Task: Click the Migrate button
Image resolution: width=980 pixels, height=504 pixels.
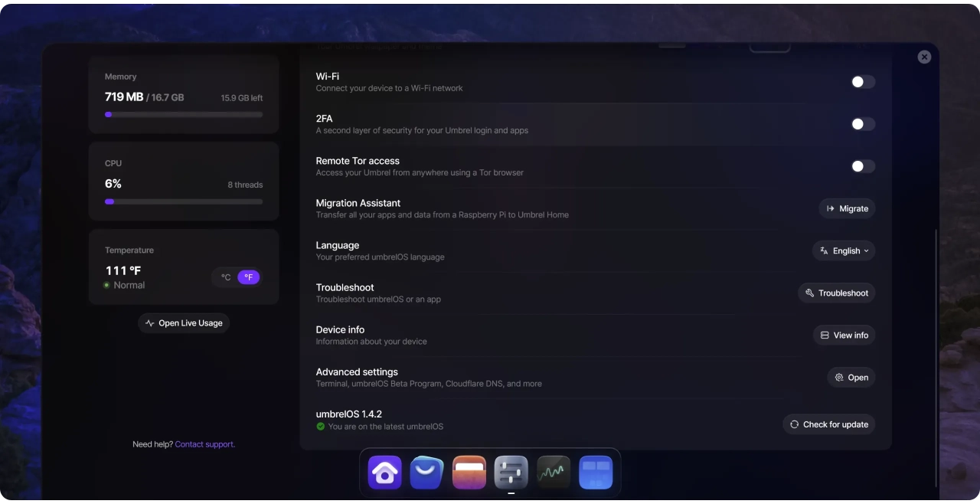Action: [x=847, y=208]
